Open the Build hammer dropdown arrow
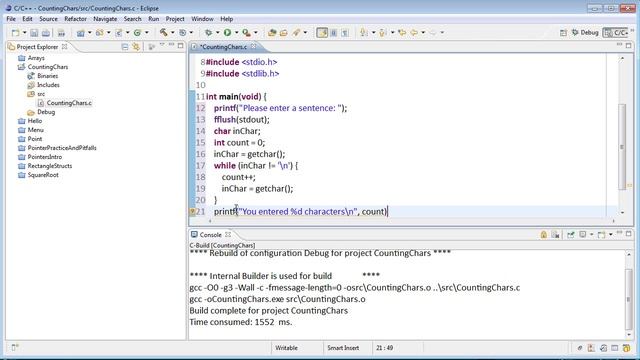Image resolution: width=640 pixels, height=360 pixels. pyautogui.click(x=173, y=33)
